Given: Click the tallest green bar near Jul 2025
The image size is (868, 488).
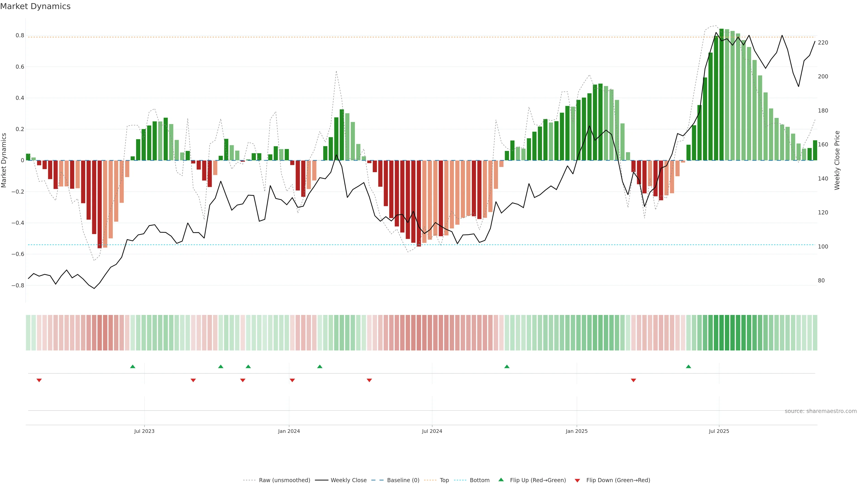Looking at the screenshot, I should coord(722,94).
